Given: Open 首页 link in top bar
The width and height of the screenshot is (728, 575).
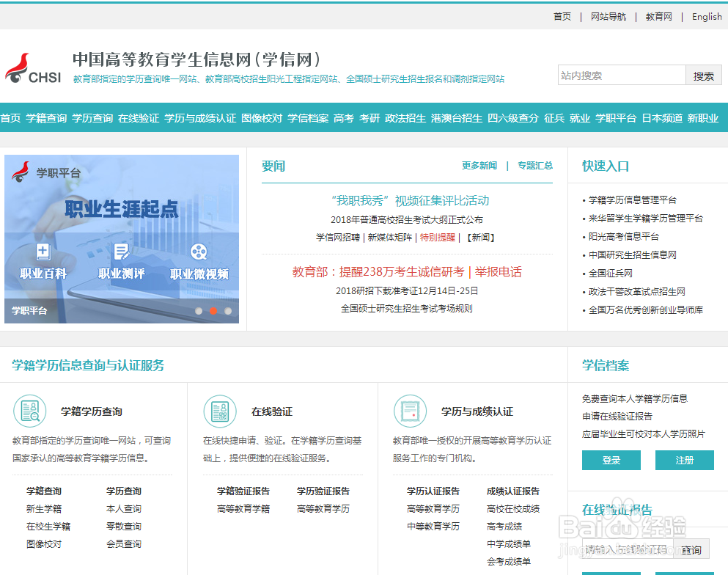Looking at the screenshot, I should click(x=562, y=17).
